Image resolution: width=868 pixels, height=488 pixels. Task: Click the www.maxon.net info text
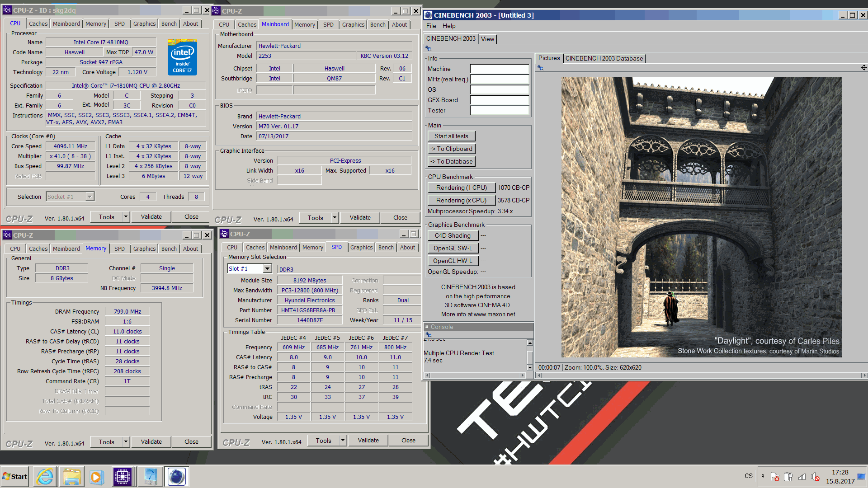click(494, 314)
